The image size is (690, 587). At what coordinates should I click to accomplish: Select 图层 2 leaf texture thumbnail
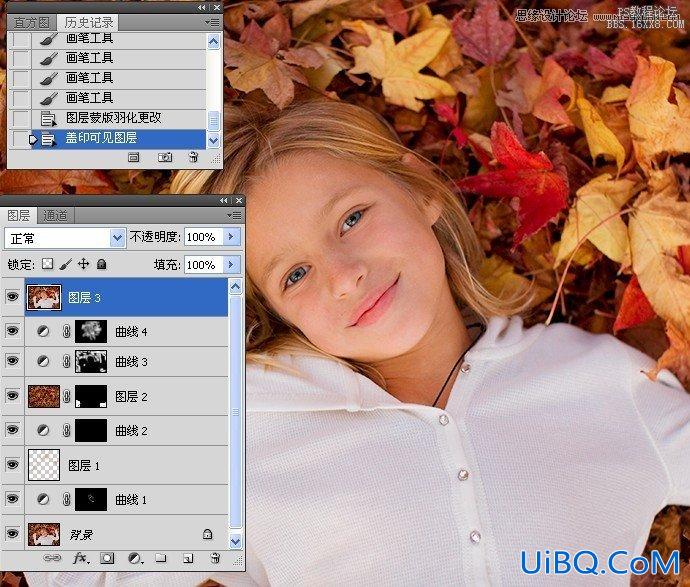tap(44, 396)
